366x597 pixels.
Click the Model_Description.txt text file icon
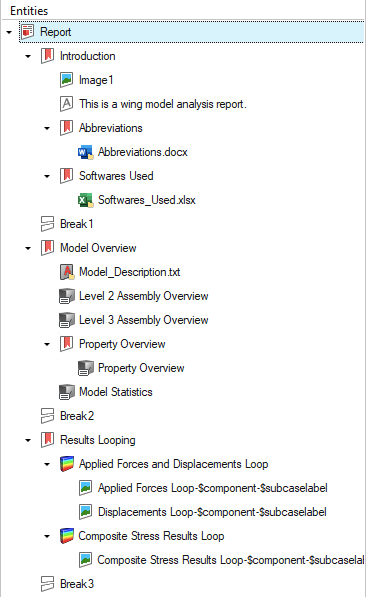point(67,272)
